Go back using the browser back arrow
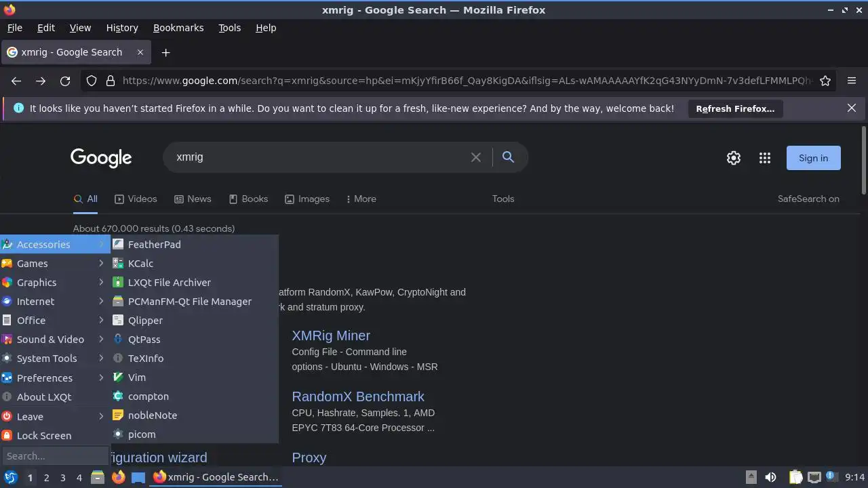The height and width of the screenshot is (488, 868). (16, 81)
